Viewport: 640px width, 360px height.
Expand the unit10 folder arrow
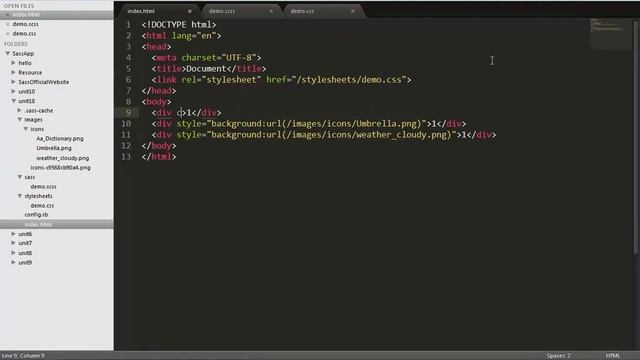(x=13, y=91)
